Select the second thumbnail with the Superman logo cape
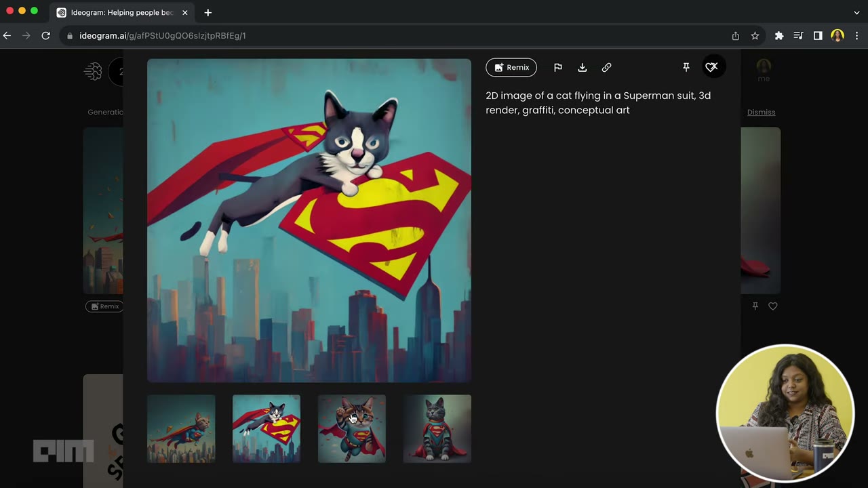 pos(267,428)
